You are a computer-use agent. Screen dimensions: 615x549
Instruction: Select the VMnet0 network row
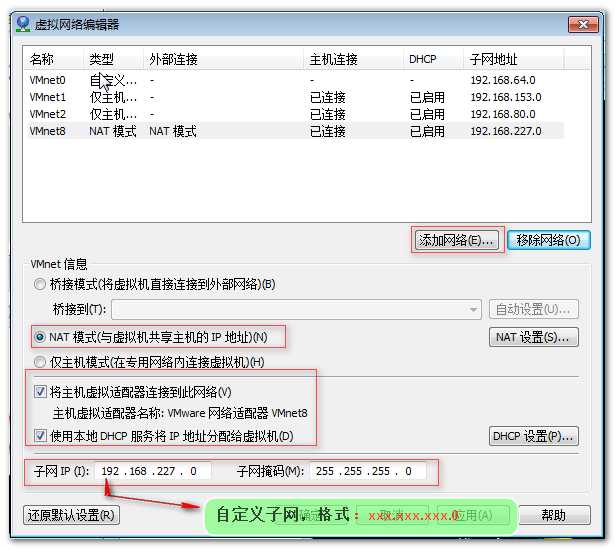coord(295,80)
